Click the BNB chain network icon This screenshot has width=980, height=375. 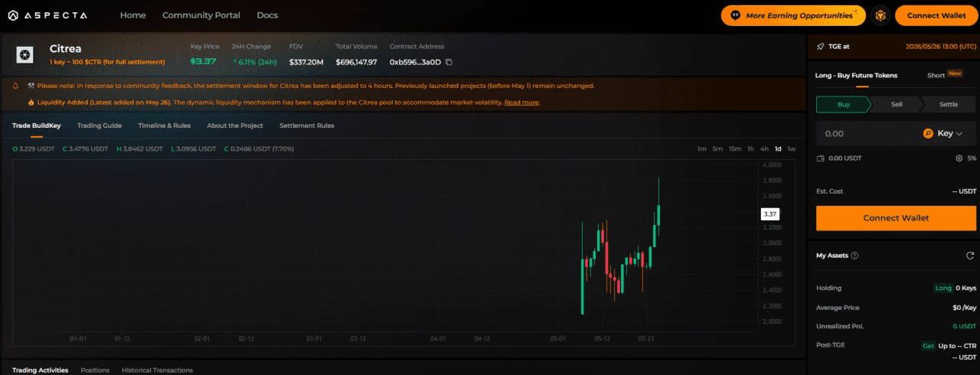tap(880, 15)
